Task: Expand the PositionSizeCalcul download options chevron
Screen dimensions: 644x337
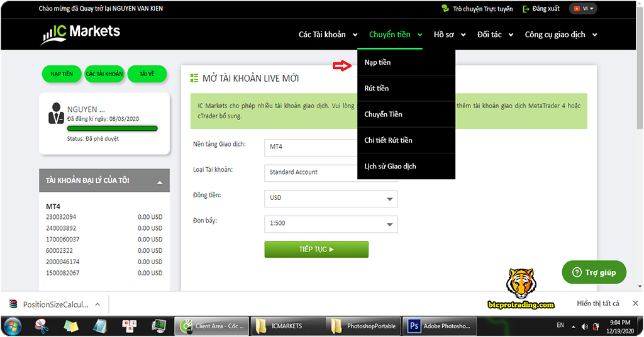Action: tap(97, 304)
